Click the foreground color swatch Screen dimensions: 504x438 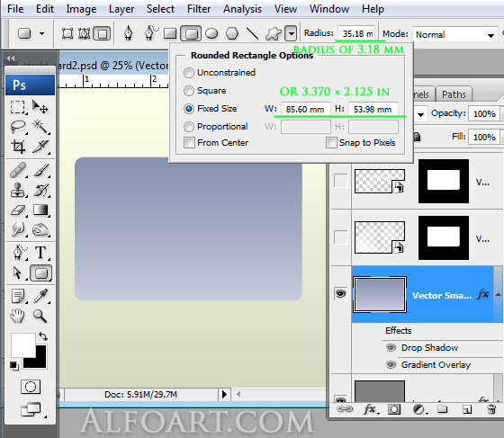(x=23, y=345)
